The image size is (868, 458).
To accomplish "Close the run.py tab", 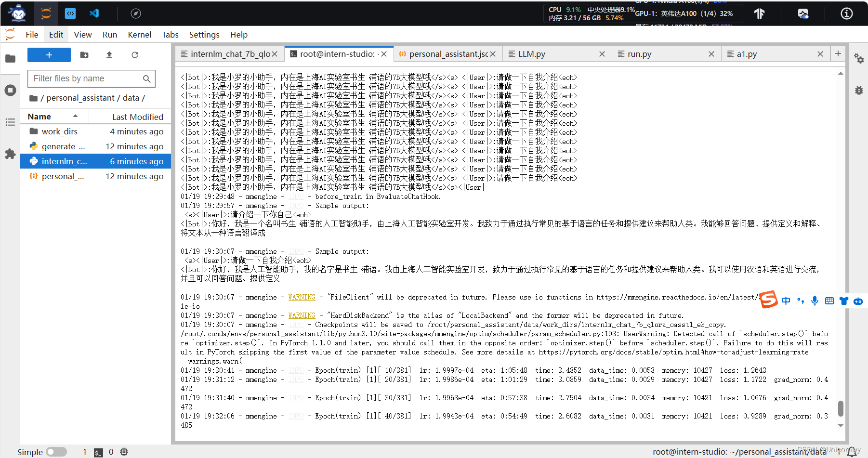I will point(711,54).
